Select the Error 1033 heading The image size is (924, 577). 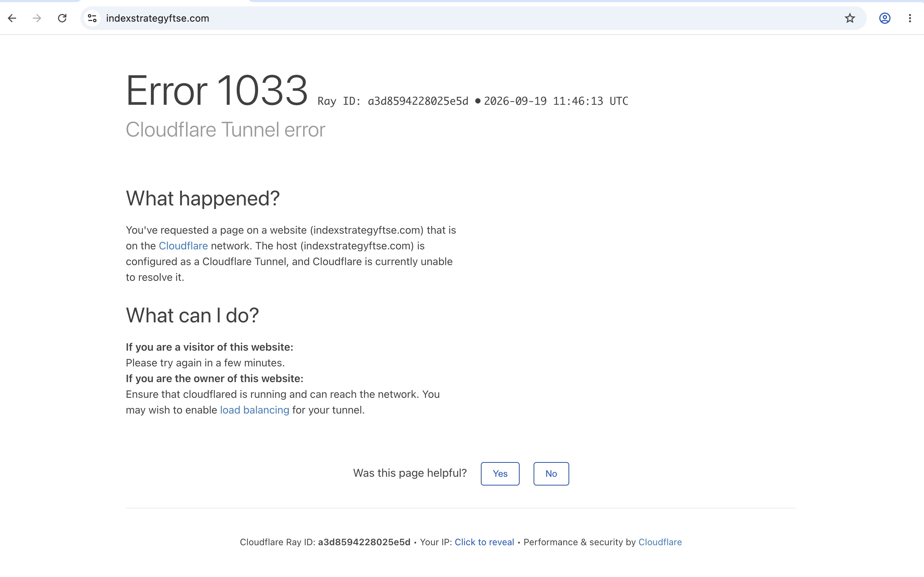coord(217,91)
